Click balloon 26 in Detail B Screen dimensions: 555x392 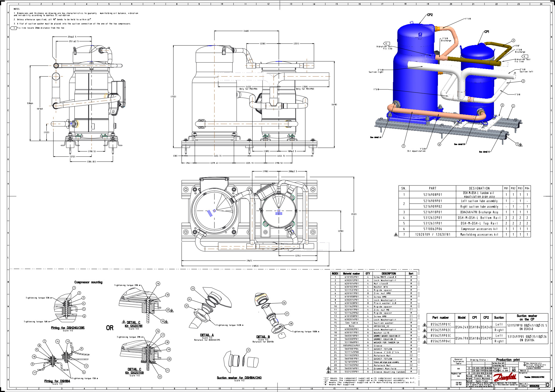click(284, 303)
